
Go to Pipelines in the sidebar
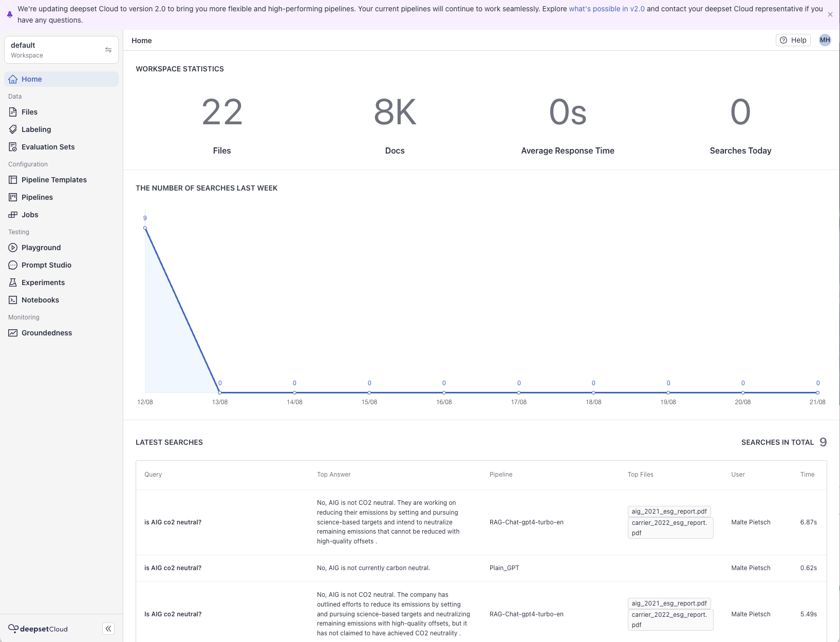click(x=37, y=197)
